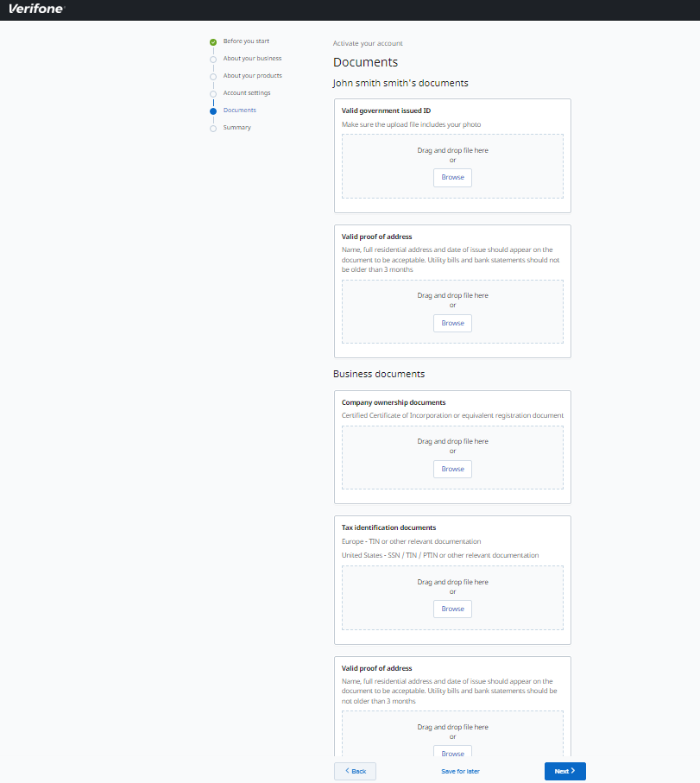Browse for a valid government issued ID file
700x783 pixels.
452,177
